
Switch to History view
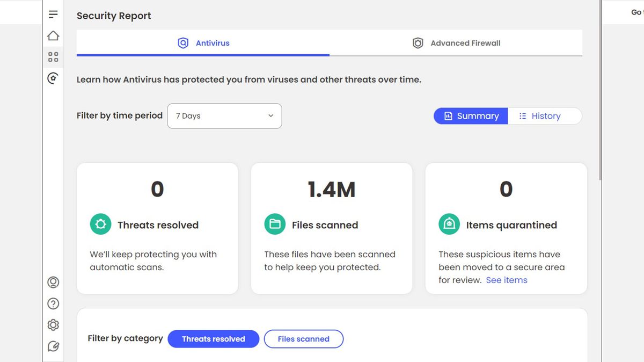tap(545, 115)
